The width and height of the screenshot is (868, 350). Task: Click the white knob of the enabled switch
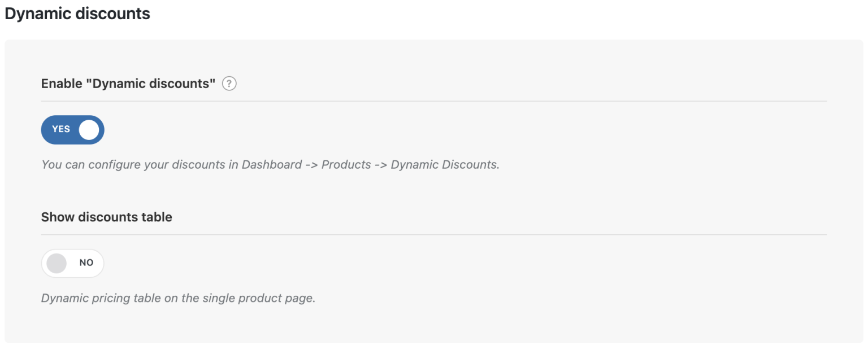89,130
